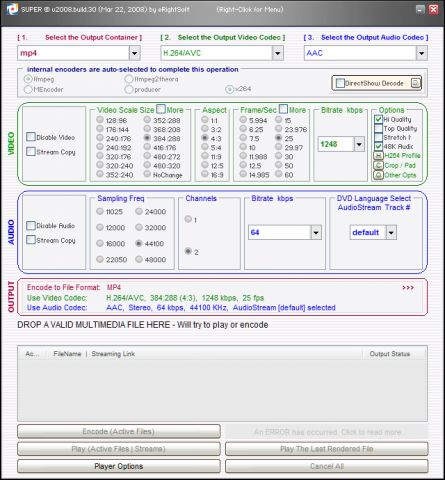The width and height of the screenshot is (445, 480).
Task: Open the Crop / Pad options icon
Action: 378,165
